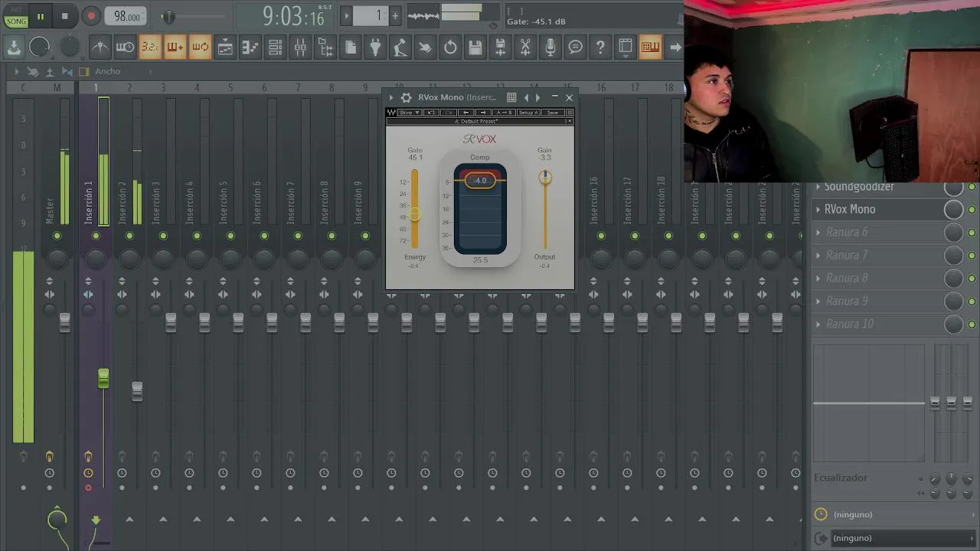The image size is (980, 551).
Task: Open the help question mark icon
Action: [x=600, y=47]
